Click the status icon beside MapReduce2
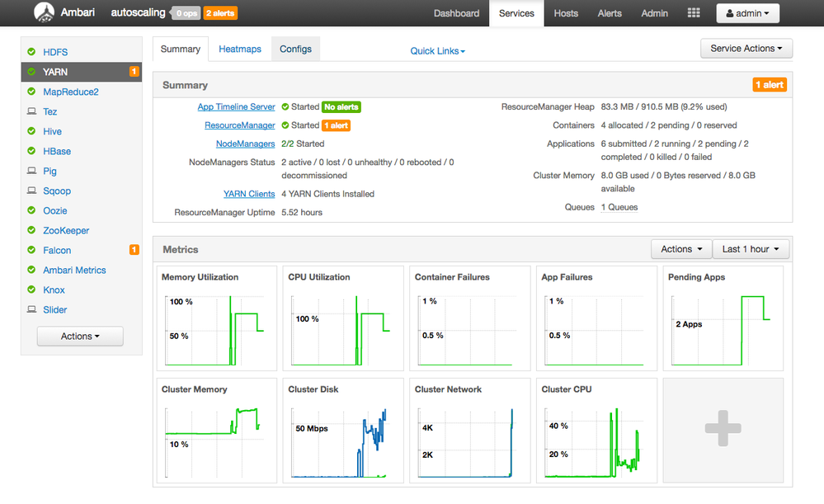The height and width of the screenshot is (504, 824). [31, 92]
